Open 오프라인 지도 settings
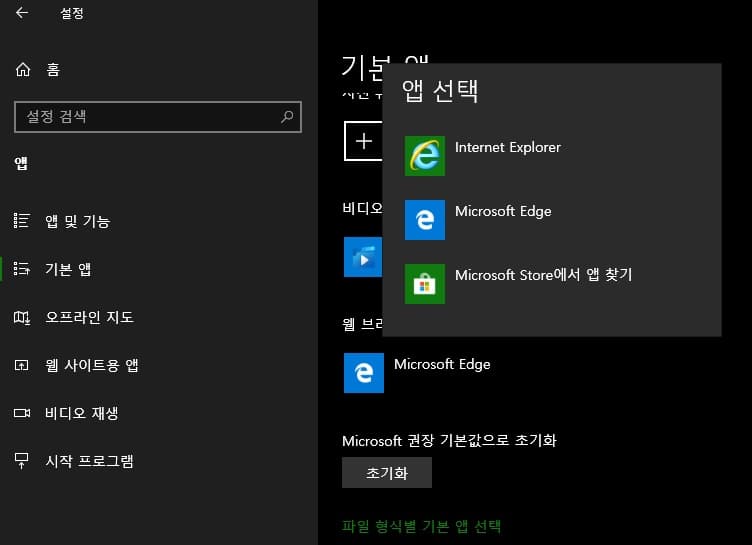The height and width of the screenshot is (545, 752). pos(158,317)
